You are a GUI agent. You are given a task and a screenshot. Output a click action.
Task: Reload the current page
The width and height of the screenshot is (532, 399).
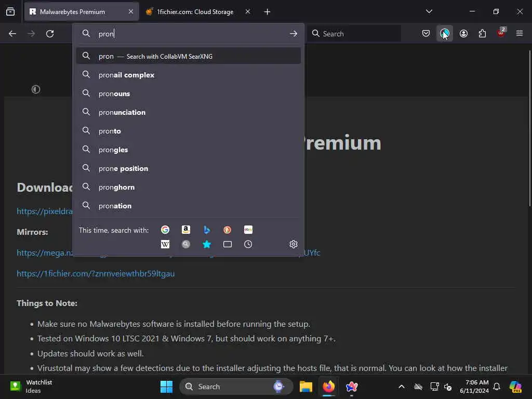50,34
